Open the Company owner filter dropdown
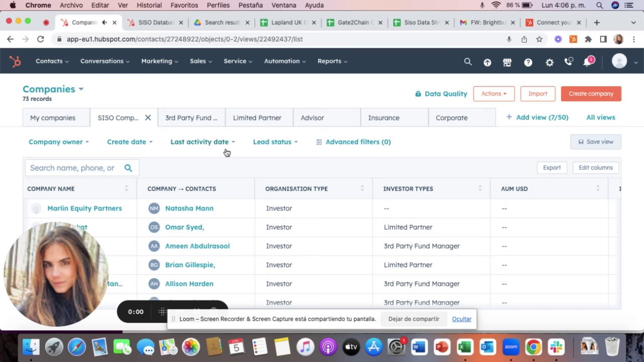 (58, 142)
